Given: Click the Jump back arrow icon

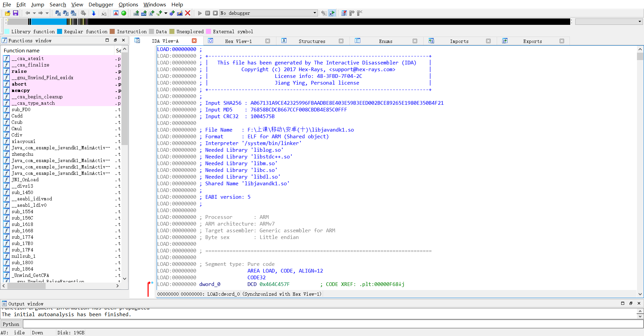Looking at the screenshot, I should 28,13.
